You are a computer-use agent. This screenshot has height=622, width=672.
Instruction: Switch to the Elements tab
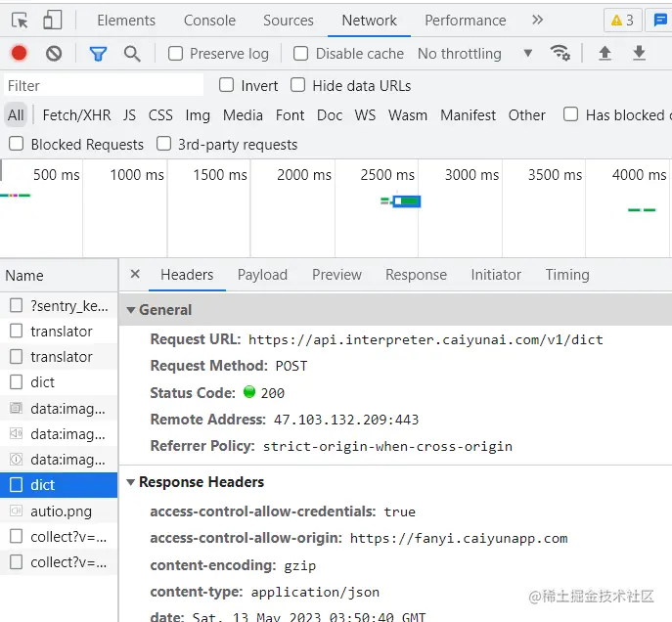pos(126,21)
